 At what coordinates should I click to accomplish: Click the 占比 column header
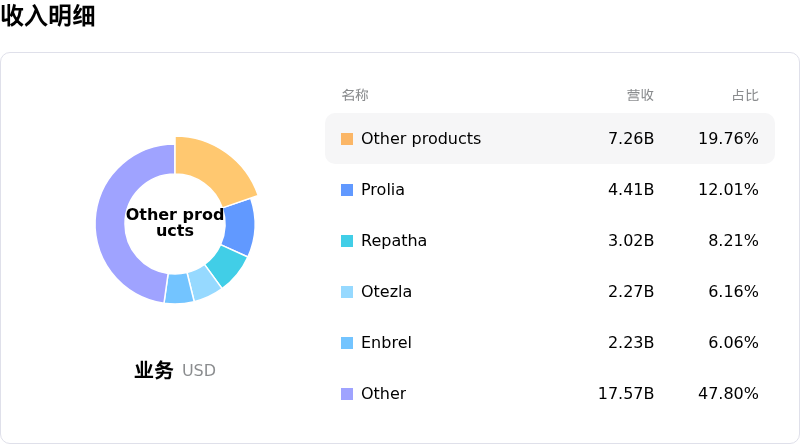tap(745, 95)
